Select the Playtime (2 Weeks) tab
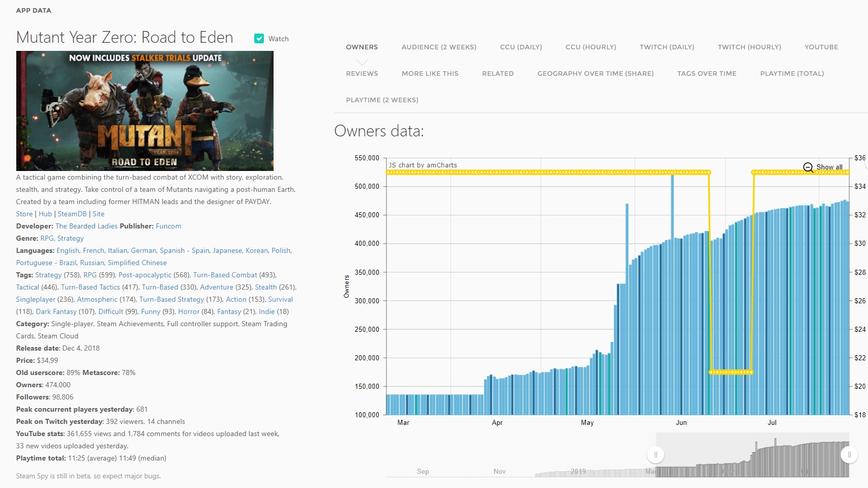The width and height of the screenshot is (868, 488). [382, 100]
